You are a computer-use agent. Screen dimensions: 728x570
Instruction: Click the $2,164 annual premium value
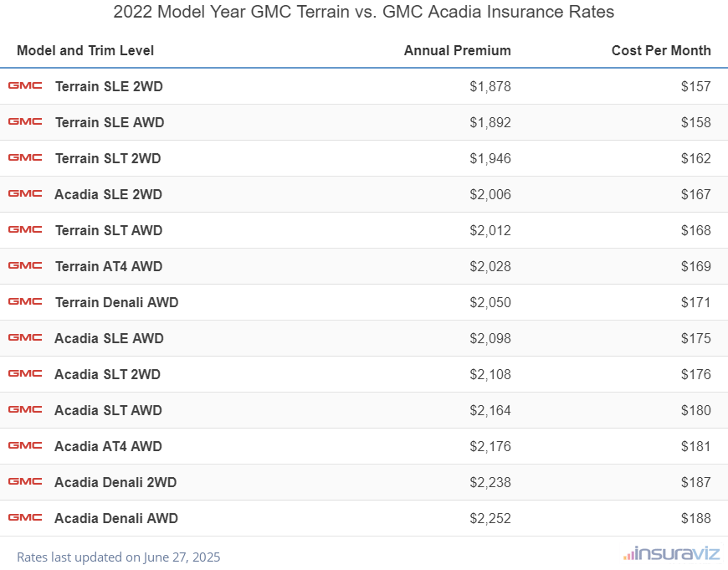point(490,410)
